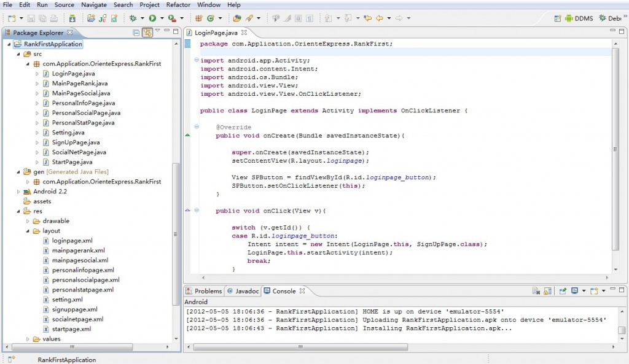Viewport: 629px width, 364px height.
Task: Switch to the DDMS perspective
Action: 579,18
